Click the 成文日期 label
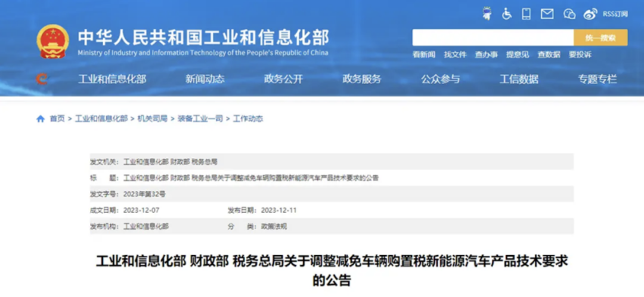 [x=105, y=211]
